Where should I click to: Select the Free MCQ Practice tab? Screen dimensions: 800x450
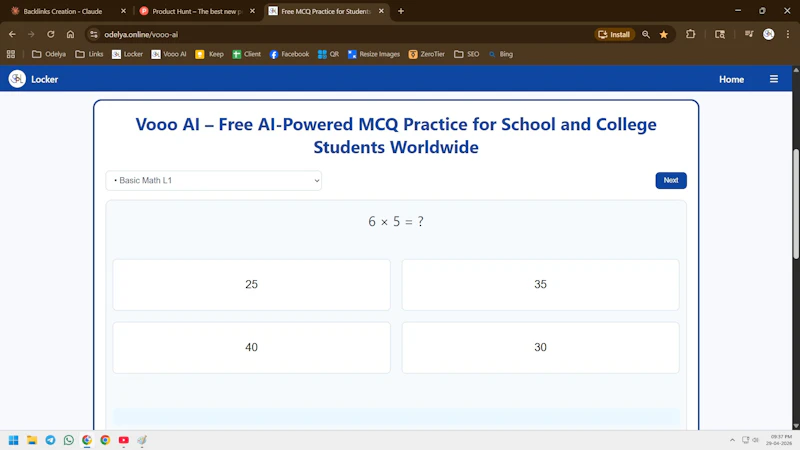(325, 11)
